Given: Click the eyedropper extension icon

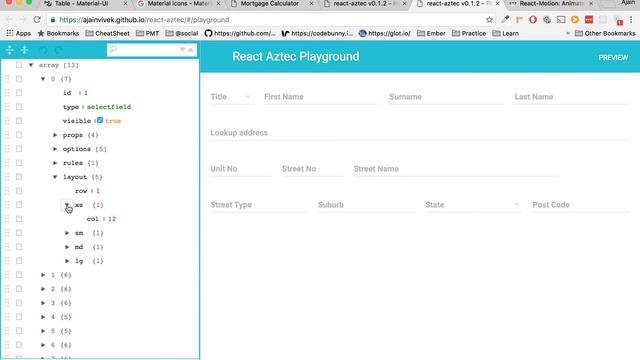Looking at the screenshot, I should (x=505, y=19).
